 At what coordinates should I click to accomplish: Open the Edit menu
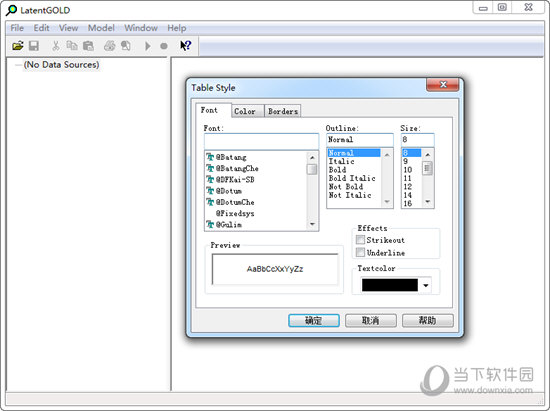(x=41, y=28)
